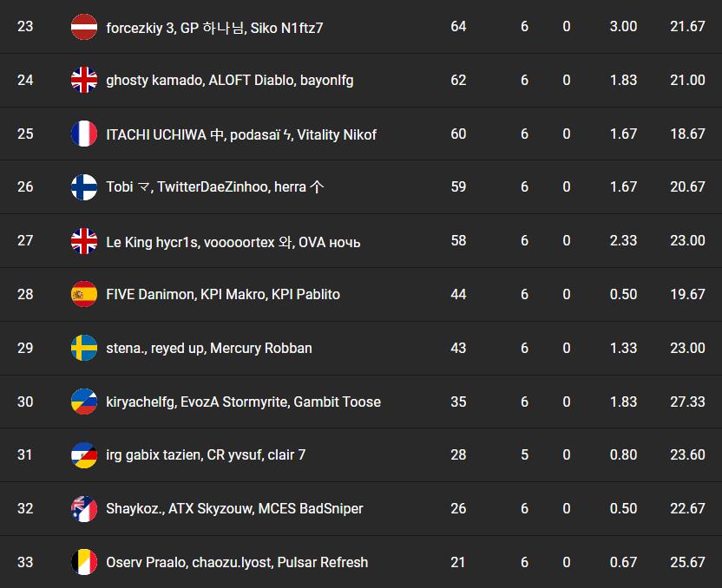Viewport: 722px width, 588px height.
Task: Click the Spain flag beside FIVE Danimon
Action: 84,294
